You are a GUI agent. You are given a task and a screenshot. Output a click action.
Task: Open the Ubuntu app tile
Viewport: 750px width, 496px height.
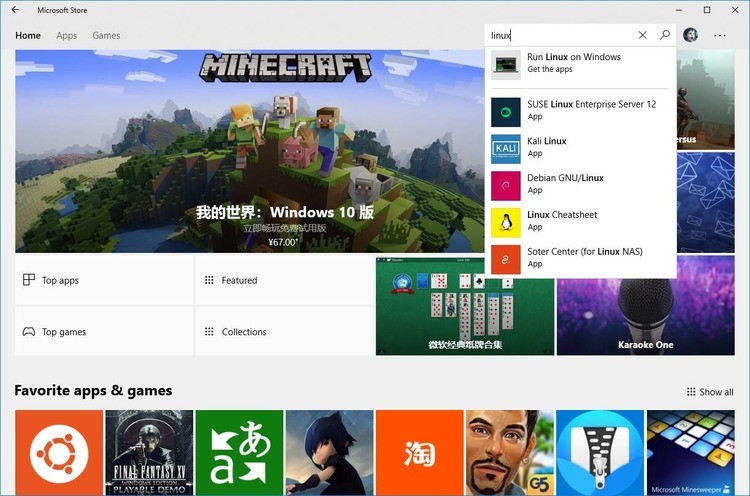[59, 452]
